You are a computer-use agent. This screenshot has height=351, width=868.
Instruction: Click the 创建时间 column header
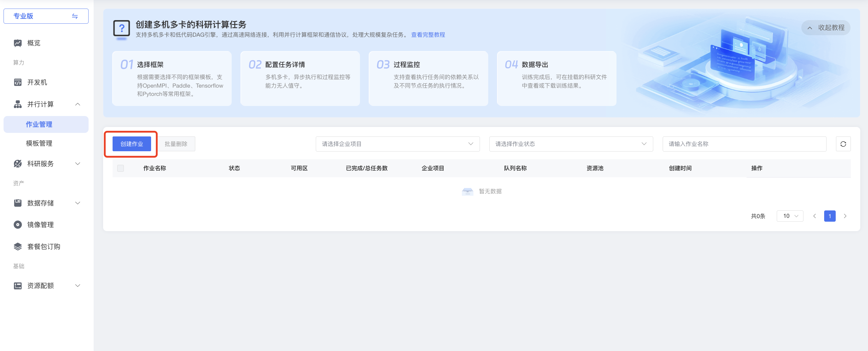point(680,168)
